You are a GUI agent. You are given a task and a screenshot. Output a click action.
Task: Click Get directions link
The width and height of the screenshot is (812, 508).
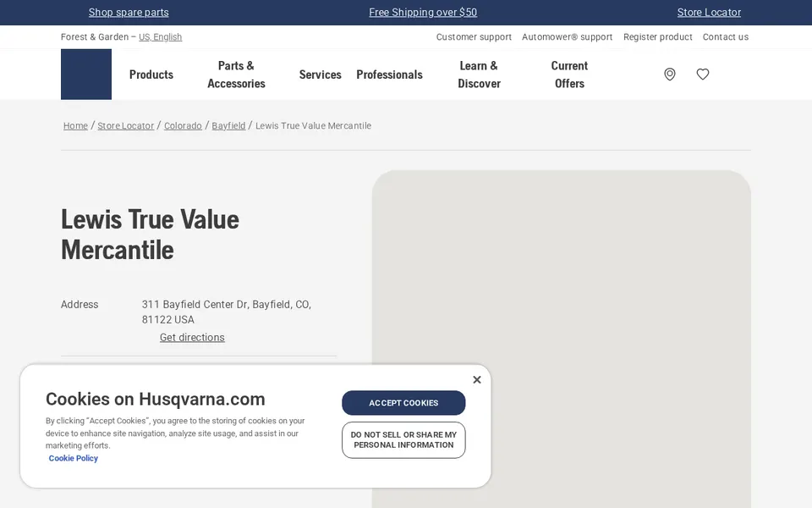[192, 338]
